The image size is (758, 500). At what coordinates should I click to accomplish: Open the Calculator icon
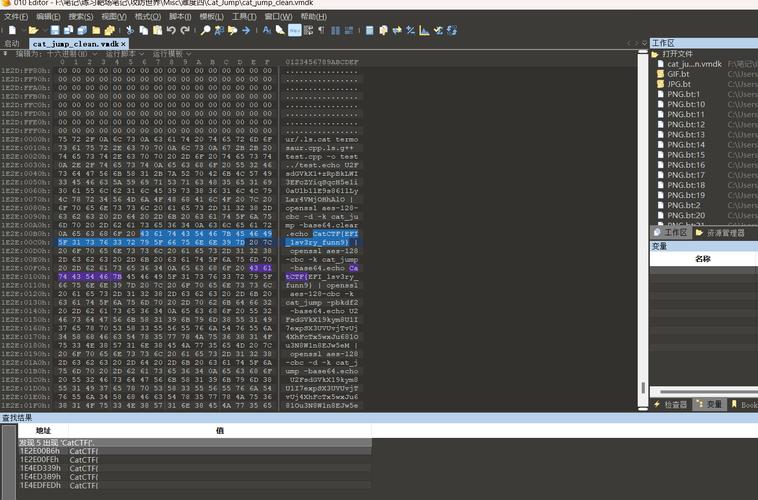point(369,30)
